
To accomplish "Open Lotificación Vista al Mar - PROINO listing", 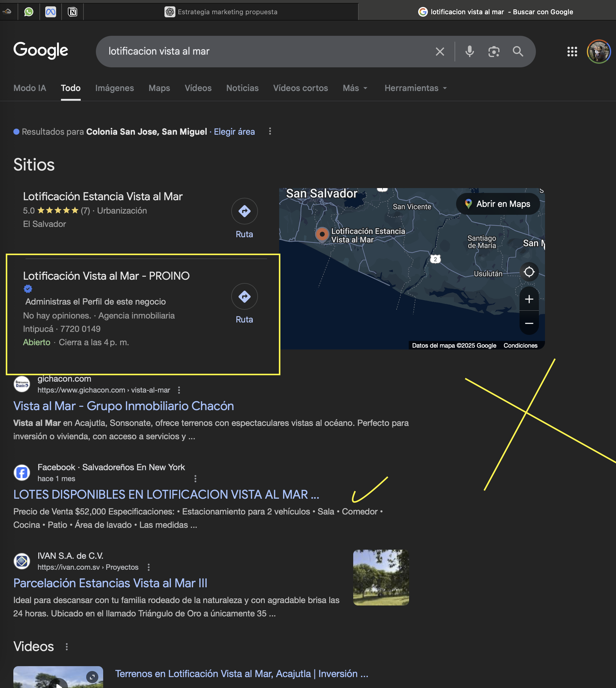I will tap(106, 276).
